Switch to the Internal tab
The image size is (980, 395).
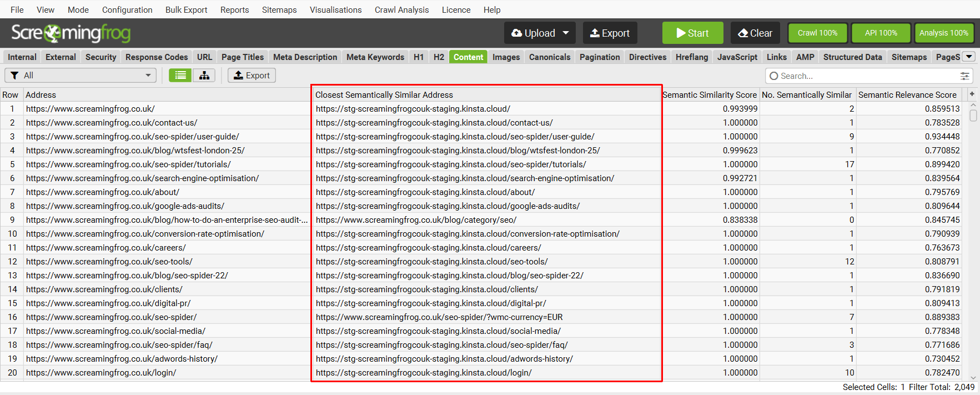tap(22, 57)
